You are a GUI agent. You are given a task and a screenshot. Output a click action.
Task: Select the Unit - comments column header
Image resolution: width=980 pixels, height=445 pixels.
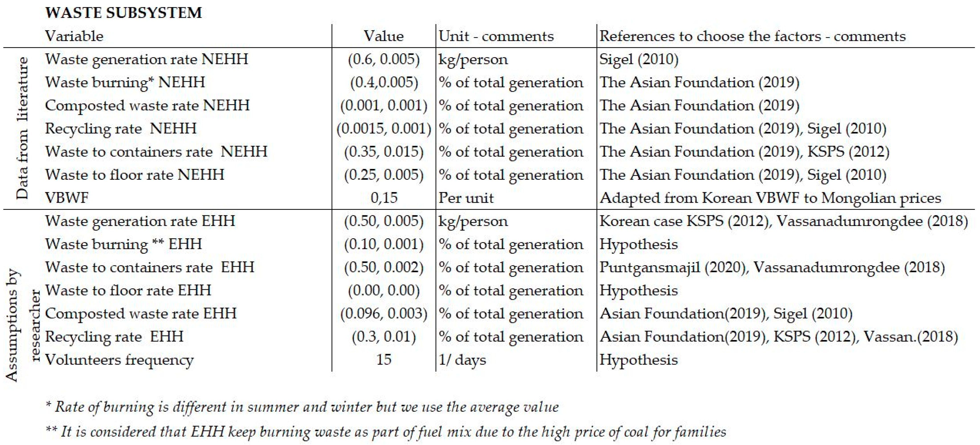[x=496, y=36]
